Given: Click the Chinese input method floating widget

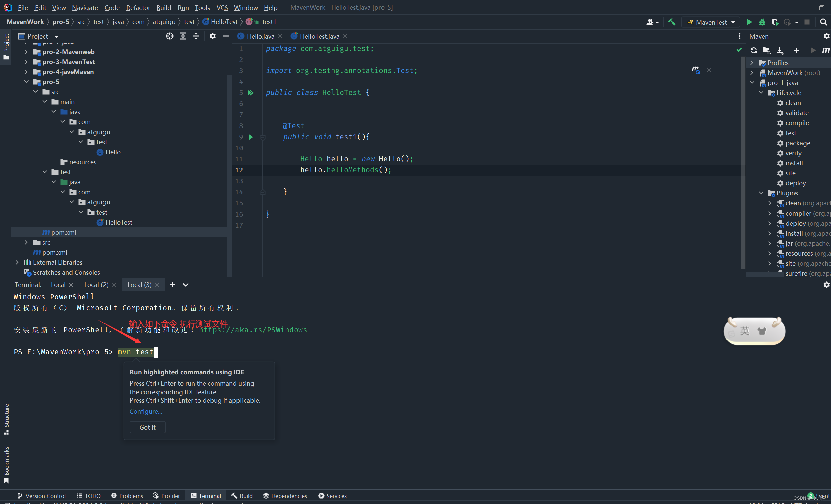Looking at the screenshot, I should click(754, 331).
